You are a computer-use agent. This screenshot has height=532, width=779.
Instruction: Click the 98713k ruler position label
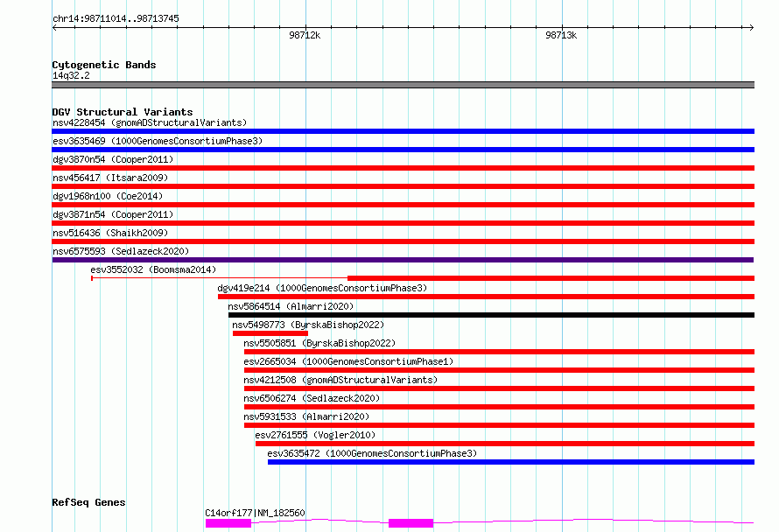pyautogui.click(x=561, y=35)
